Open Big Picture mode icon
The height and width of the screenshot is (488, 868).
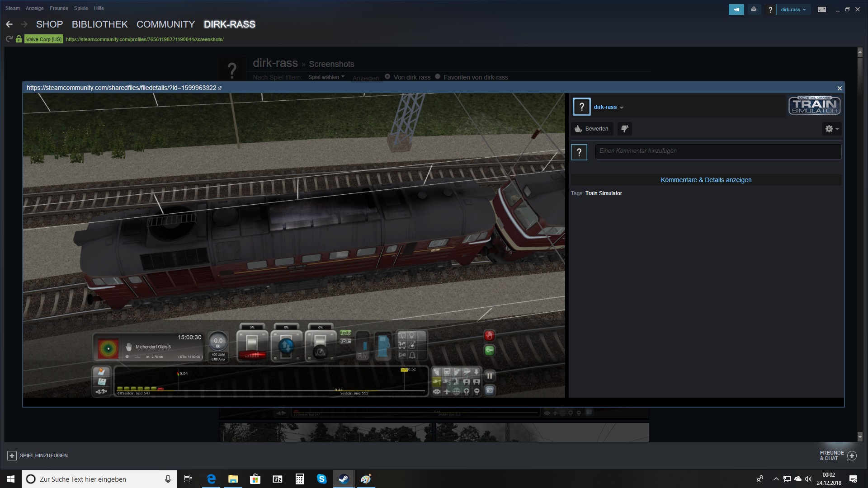[x=822, y=9]
